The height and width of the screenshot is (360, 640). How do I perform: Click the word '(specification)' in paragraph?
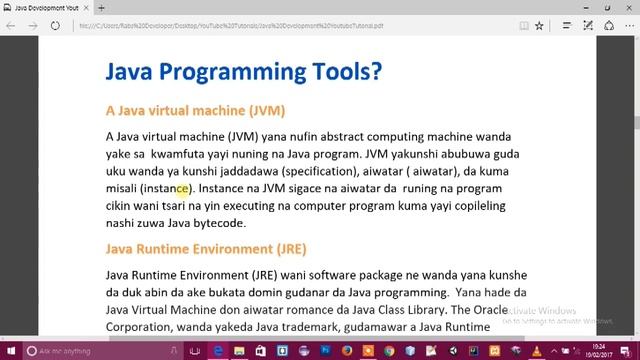click(x=320, y=171)
